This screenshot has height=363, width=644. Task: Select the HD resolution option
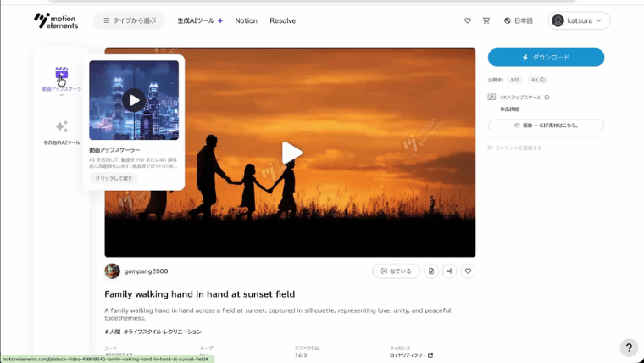tap(514, 80)
